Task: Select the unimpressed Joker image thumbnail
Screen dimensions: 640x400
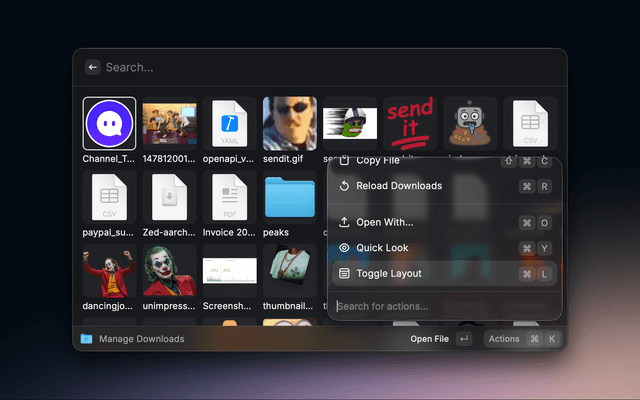Action: point(169,270)
